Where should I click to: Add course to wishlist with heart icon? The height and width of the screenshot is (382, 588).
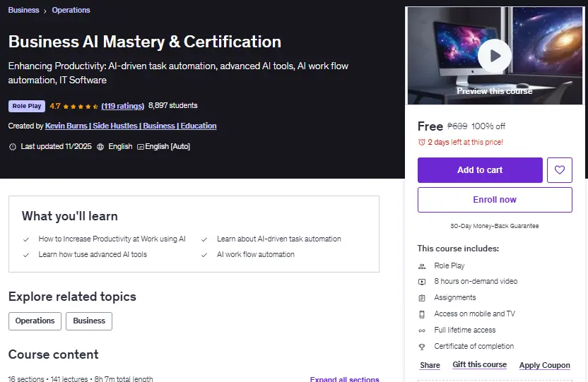[560, 170]
